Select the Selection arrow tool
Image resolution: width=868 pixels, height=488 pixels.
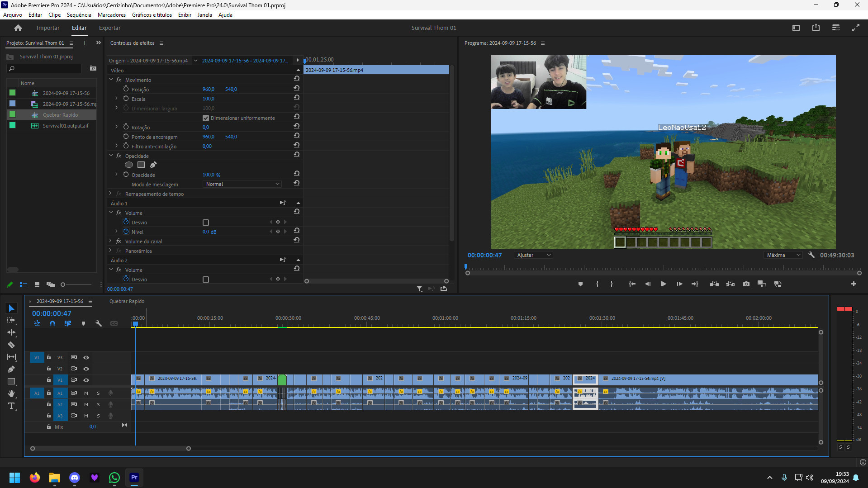pos(11,308)
